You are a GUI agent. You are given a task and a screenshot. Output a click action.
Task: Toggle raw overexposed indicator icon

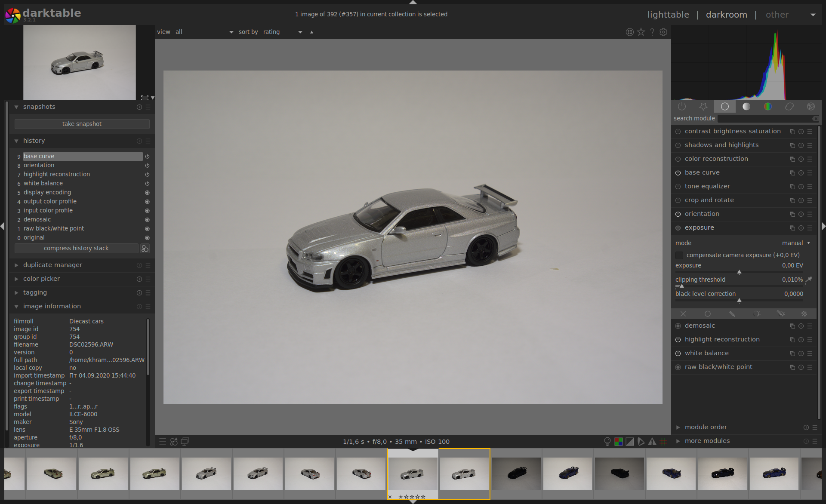(619, 442)
